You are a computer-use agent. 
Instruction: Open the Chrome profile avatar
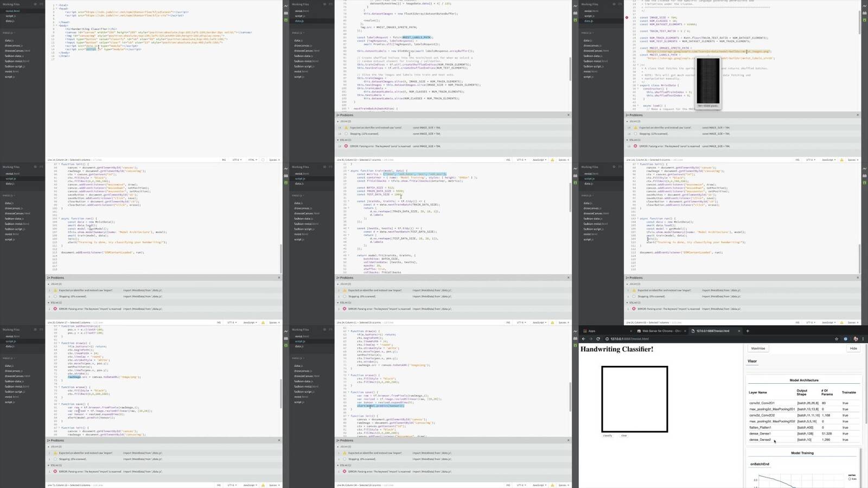pyautogui.click(x=856, y=339)
